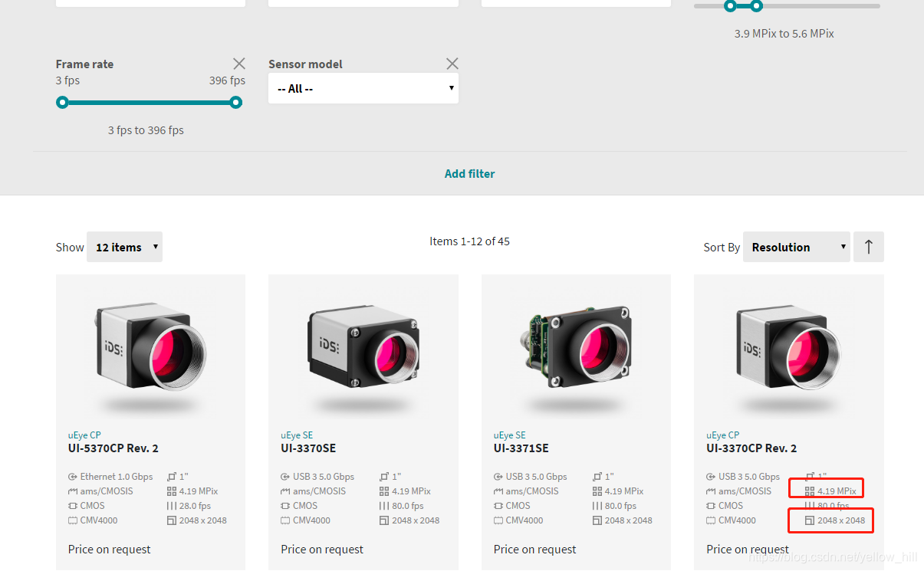Click 'Price on request' under UI-5370CP
924x571 pixels.
coord(110,550)
